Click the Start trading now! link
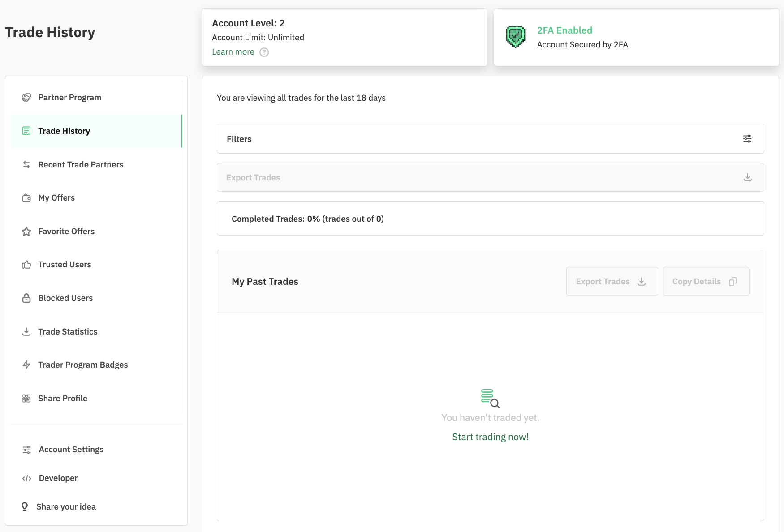Viewport: 784px width, 532px height. [x=490, y=437]
